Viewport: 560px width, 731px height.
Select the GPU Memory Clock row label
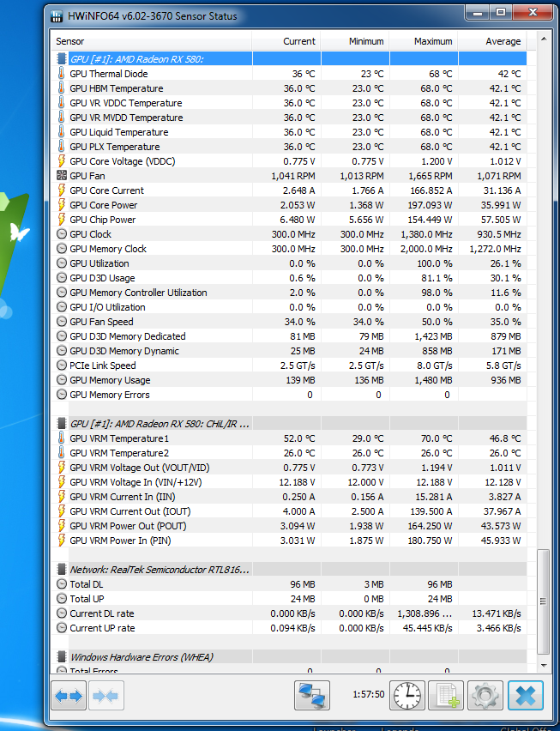[108, 249]
